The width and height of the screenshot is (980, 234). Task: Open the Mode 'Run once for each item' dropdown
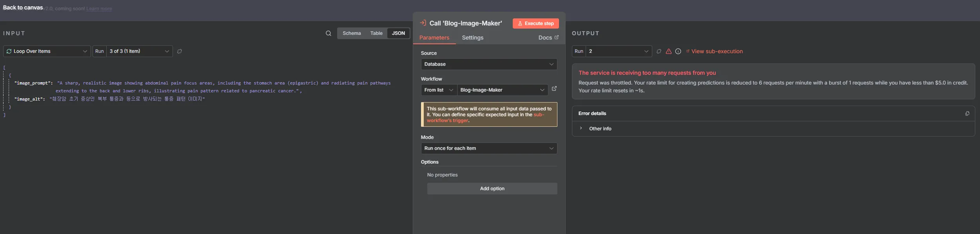(489, 148)
